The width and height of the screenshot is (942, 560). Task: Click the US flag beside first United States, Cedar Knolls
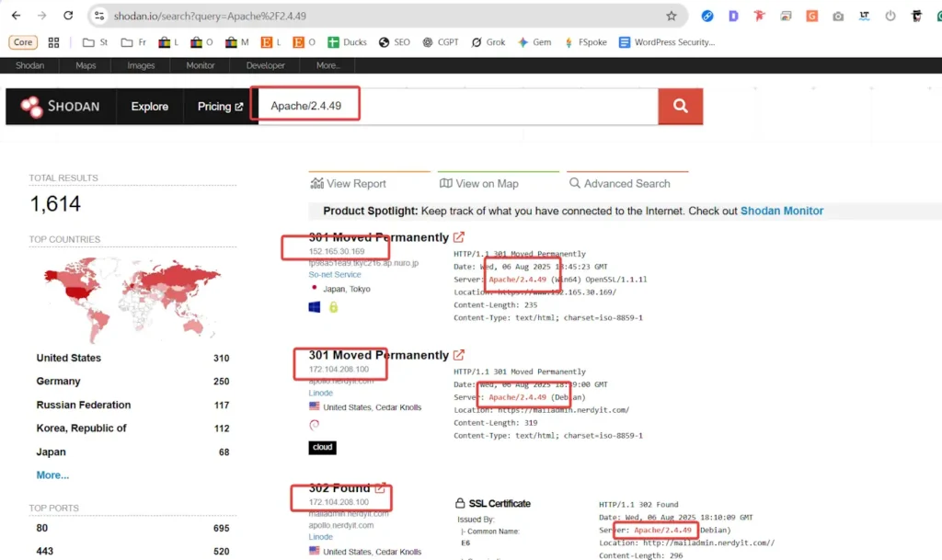[315, 406]
